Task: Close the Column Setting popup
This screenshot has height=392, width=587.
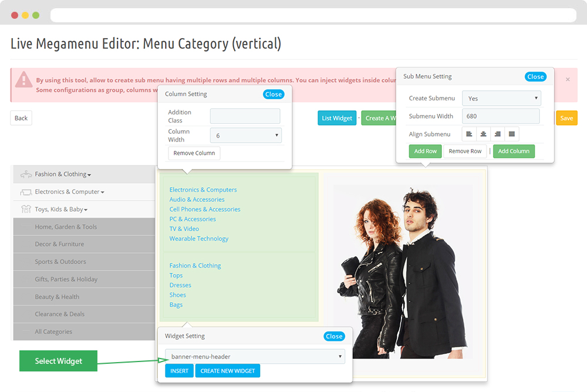Action: 274,94
